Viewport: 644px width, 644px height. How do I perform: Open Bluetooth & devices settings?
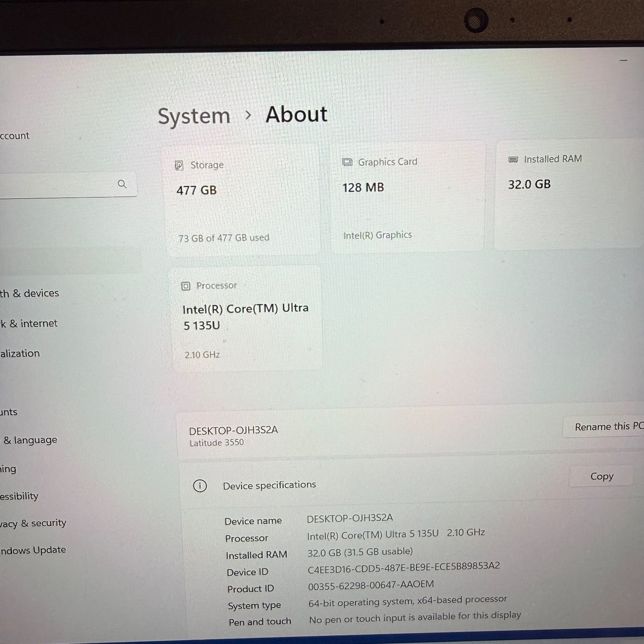(30, 293)
